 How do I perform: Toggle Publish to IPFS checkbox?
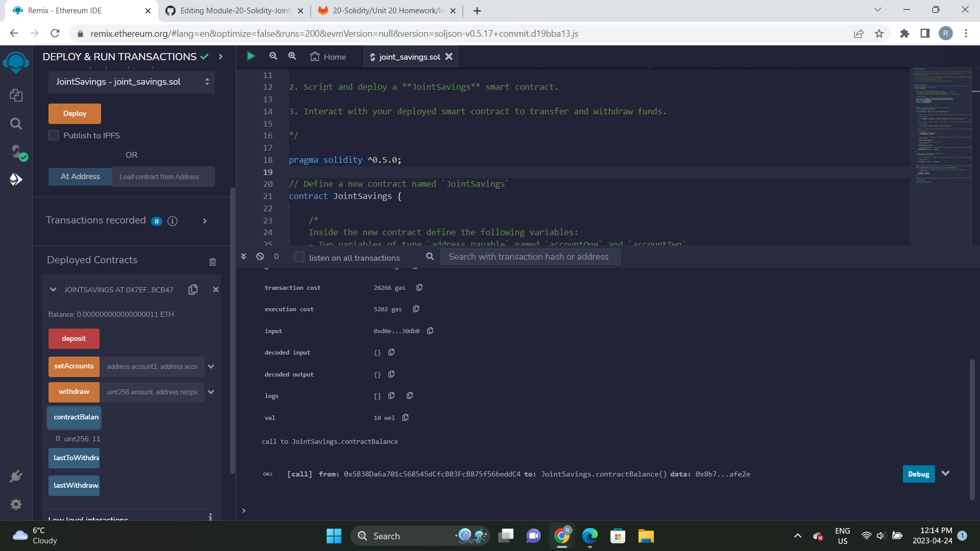(54, 135)
